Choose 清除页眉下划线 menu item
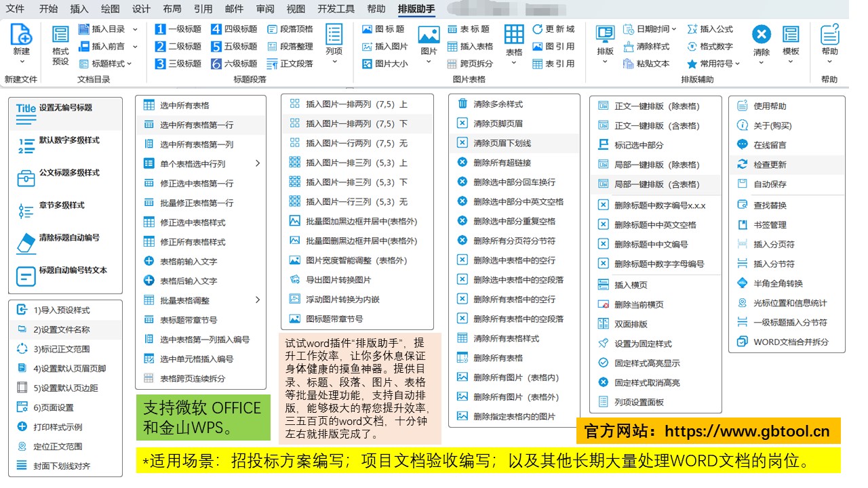This screenshot has height=488, width=868. 514,143
